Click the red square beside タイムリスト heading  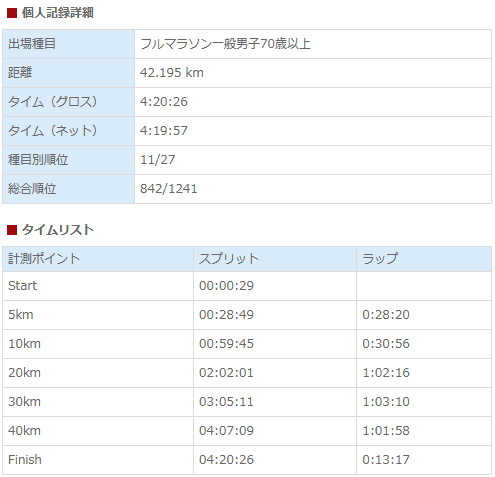pyautogui.click(x=12, y=230)
